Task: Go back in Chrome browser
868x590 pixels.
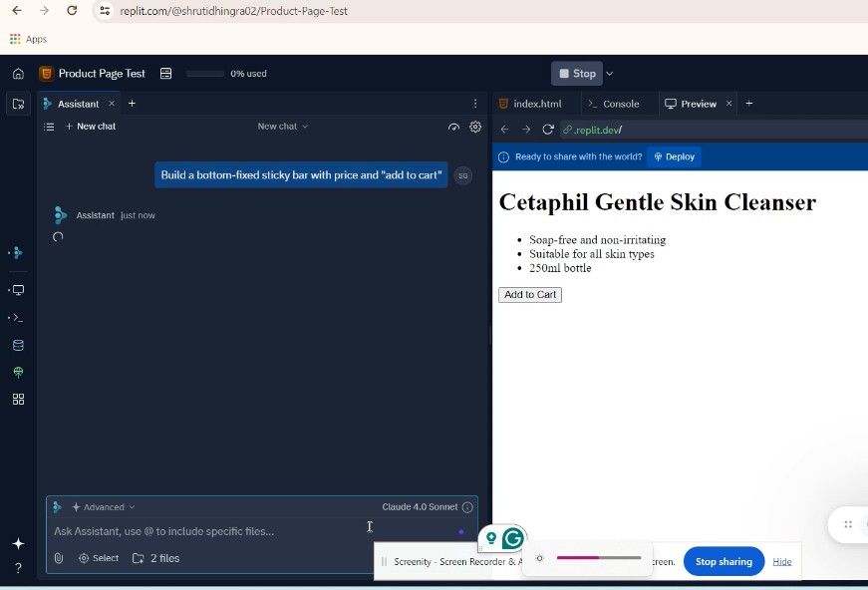Action: pos(17,11)
